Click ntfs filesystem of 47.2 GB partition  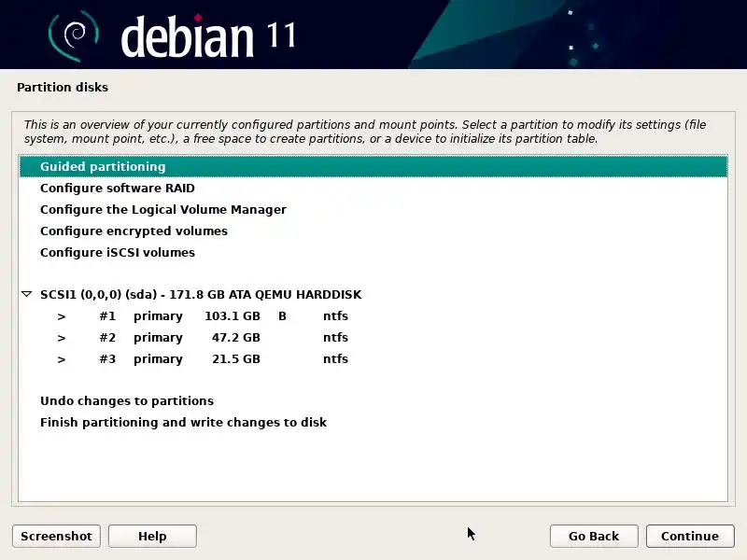pos(335,338)
